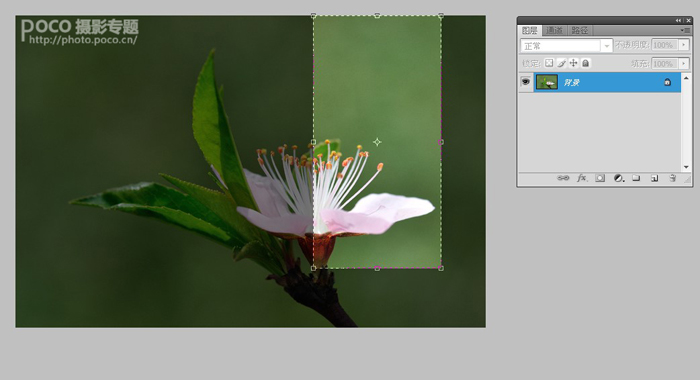Click the crop box center point marker

click(377, 142)
